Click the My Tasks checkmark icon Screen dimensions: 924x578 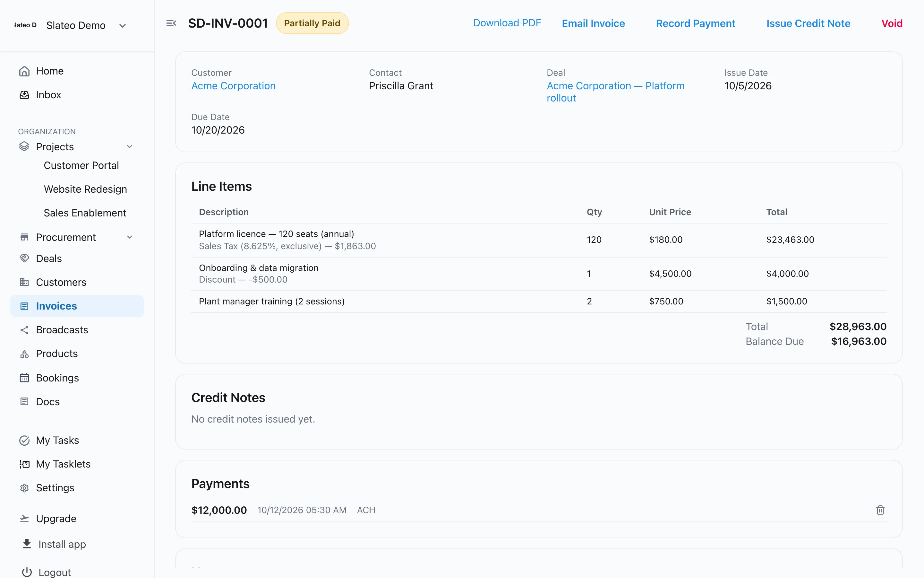(x=24, y=440)
